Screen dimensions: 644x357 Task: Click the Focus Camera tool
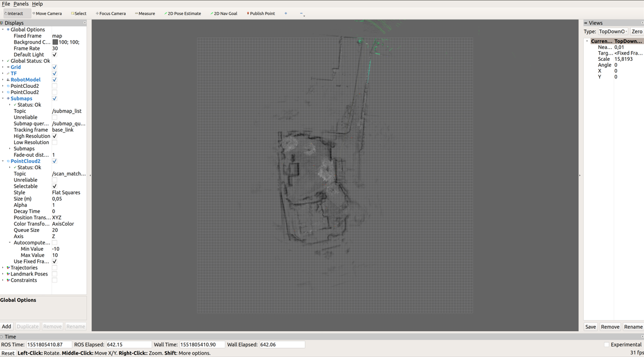coord(111,13)
